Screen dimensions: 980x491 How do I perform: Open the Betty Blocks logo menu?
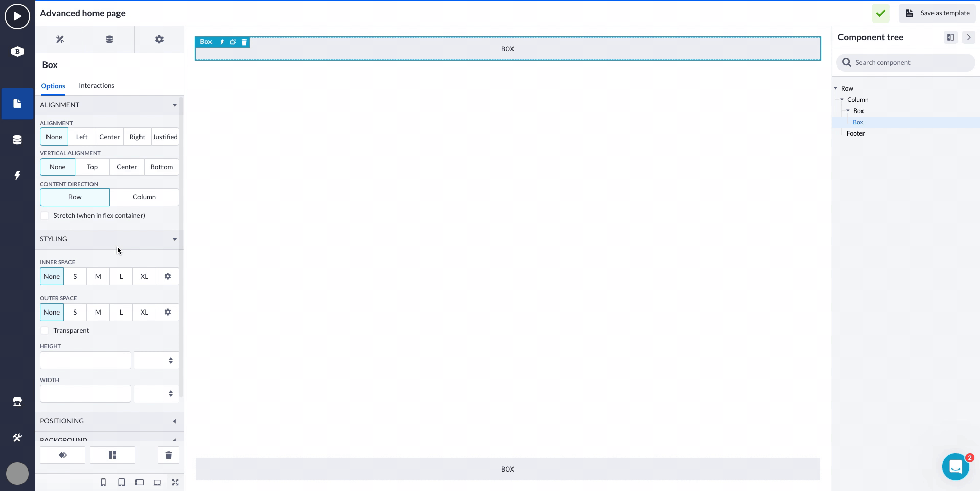17,51
